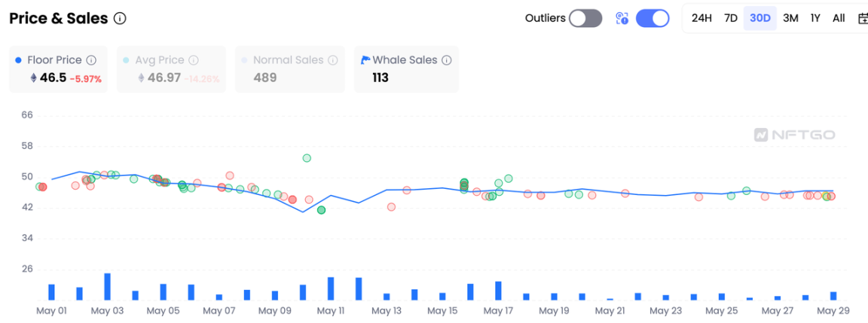Hide the Whale Sales series

(x=405, y=60)
